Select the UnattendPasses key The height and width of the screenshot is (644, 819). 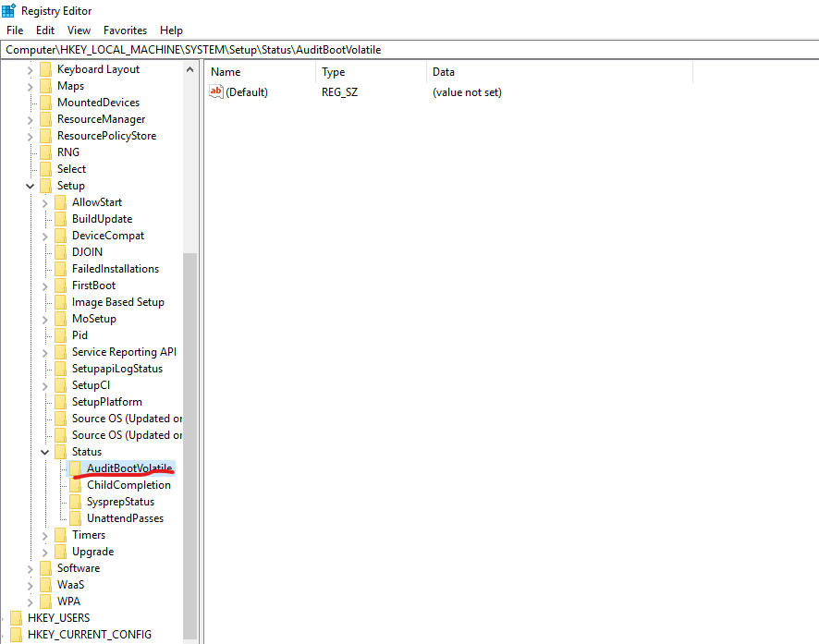pos(125,518)
